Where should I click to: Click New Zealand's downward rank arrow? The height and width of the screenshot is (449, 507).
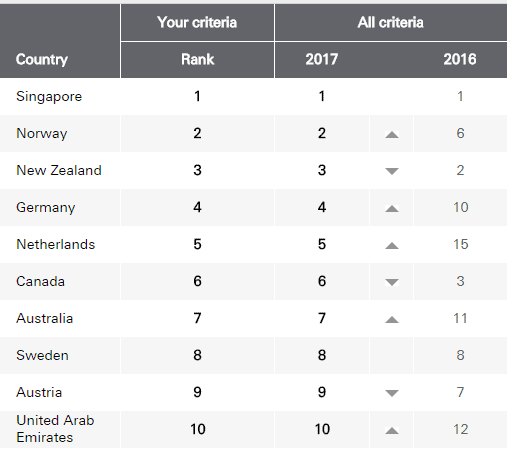(x=392, y=171)
